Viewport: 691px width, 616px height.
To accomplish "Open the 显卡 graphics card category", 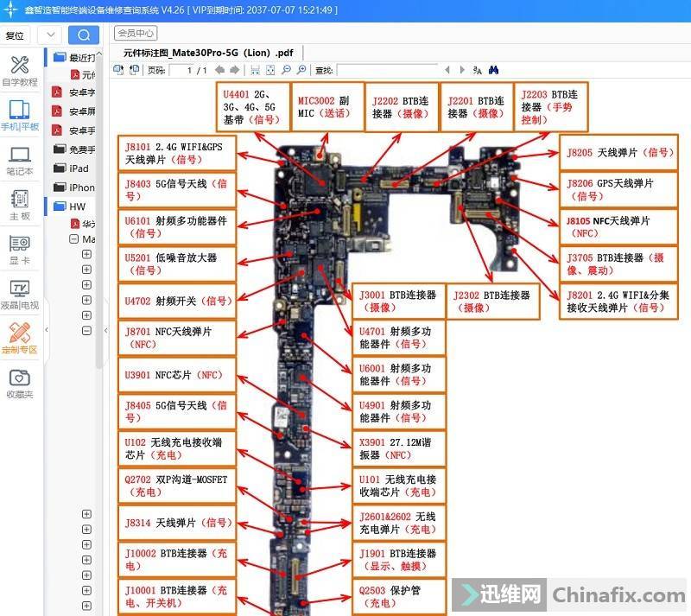I will tap(20, 251).
